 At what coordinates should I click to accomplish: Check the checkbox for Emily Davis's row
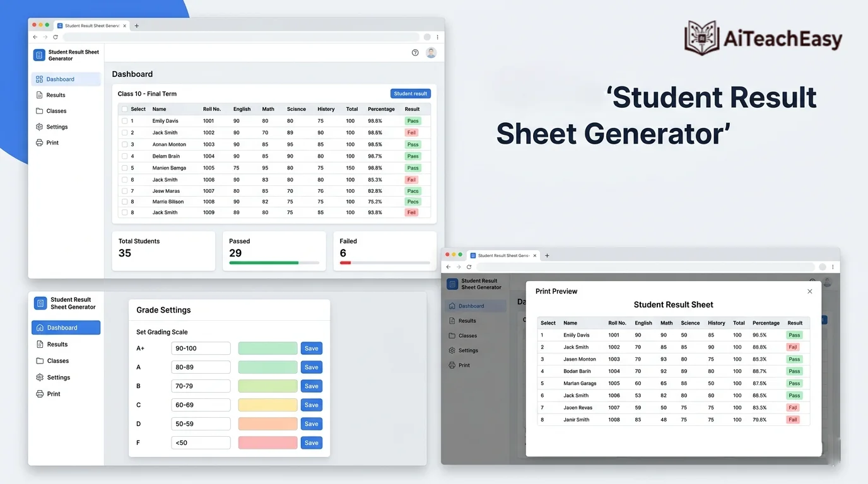coord(124,120)
